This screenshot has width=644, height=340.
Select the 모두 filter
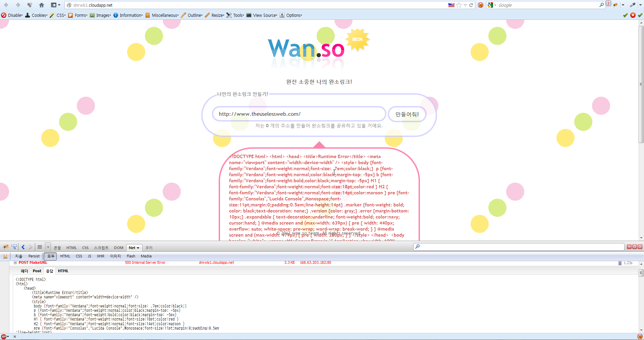click(51, 256)
